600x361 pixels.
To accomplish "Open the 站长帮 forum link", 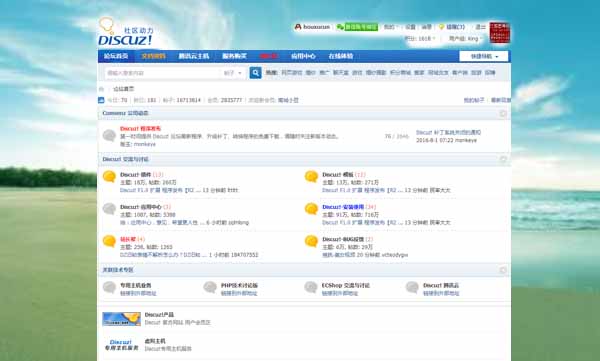I will (128, 239).
